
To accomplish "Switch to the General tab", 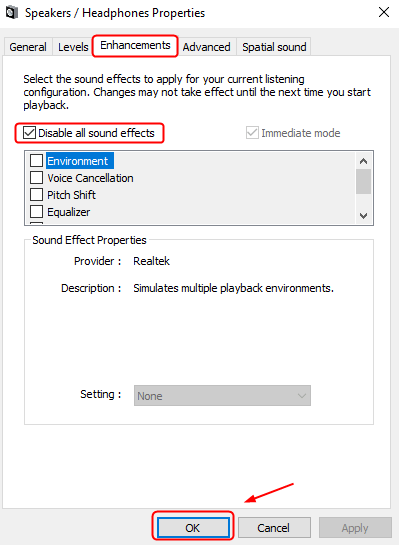I will click(28, 47).
